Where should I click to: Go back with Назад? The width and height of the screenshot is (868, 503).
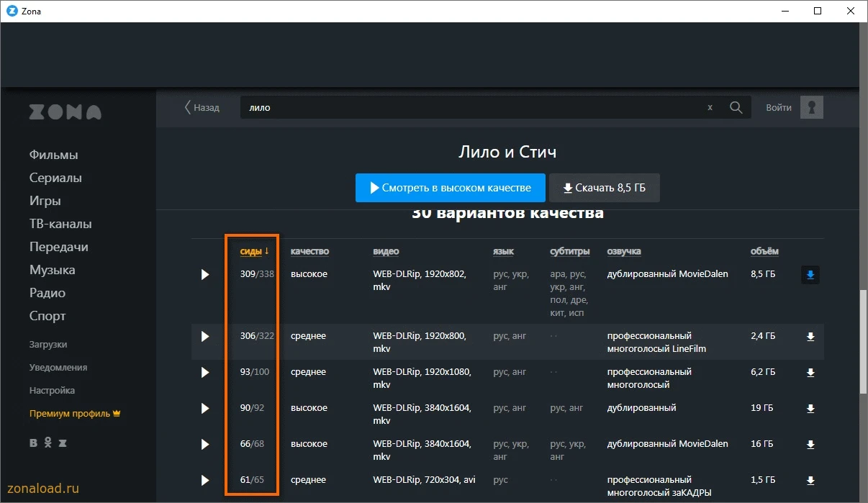(x=202, y=107)
